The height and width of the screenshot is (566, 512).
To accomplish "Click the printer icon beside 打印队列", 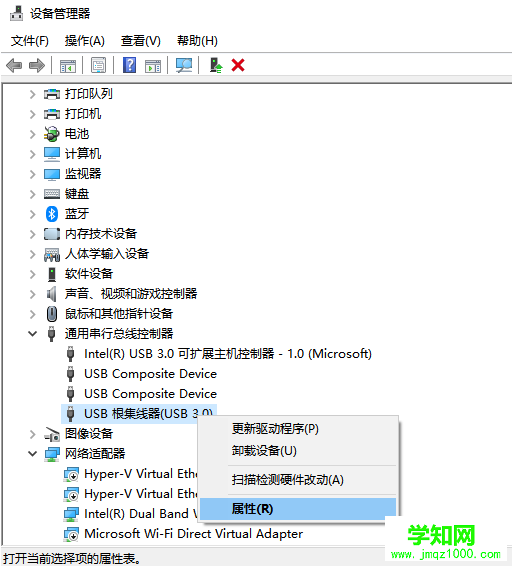I will [52, 94].
